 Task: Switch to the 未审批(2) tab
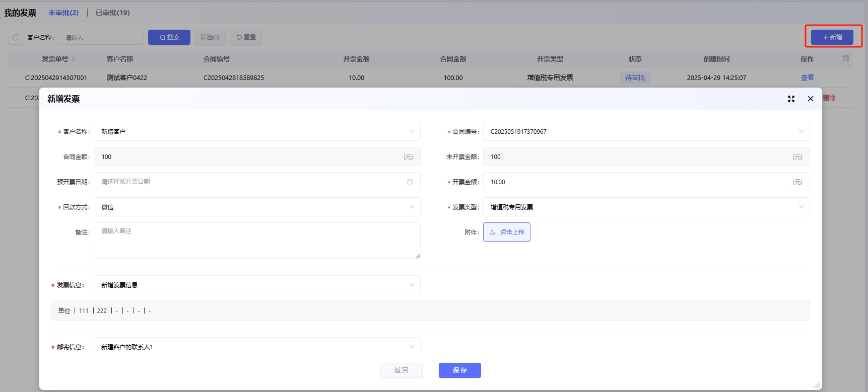pyautogui.click(x=63, y=13)
